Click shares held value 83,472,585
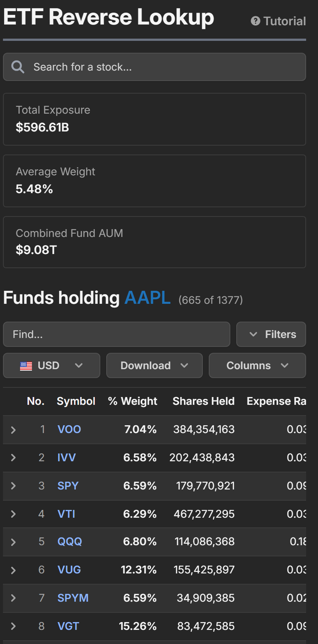Screen dimensions: 318x644 (x=206, y=626)
